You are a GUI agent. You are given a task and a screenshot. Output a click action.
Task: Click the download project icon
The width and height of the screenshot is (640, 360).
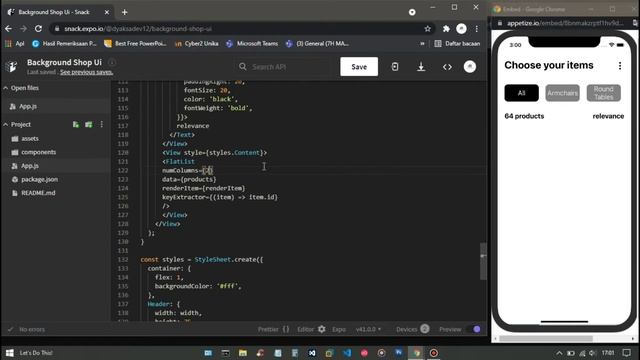pyautogui.click(x=421, y=67)
